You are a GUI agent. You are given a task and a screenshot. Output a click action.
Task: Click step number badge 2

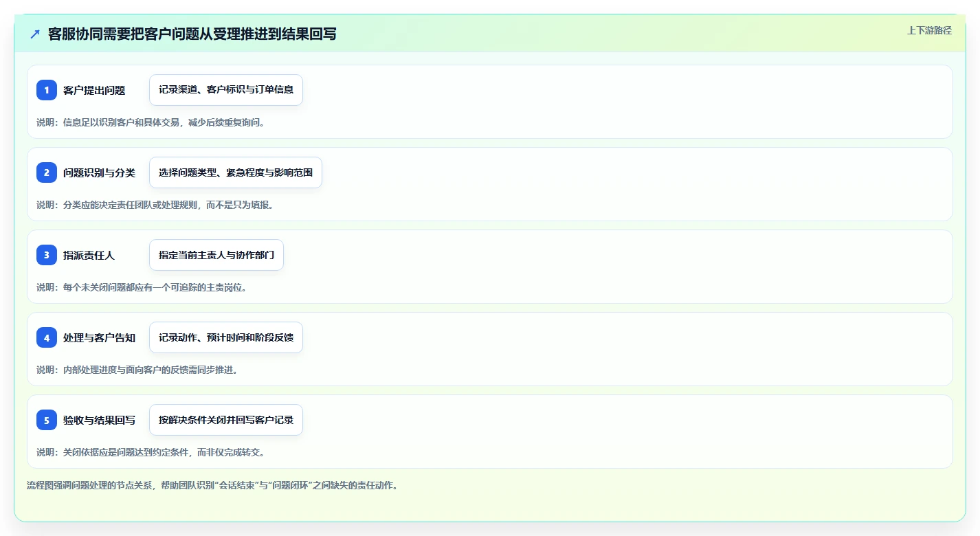(47, 172)
